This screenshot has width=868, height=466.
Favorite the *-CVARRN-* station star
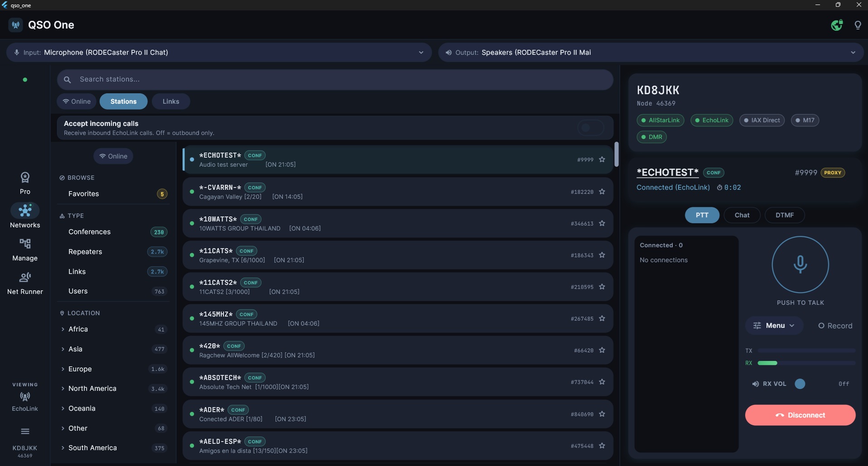tap(602, 192)
